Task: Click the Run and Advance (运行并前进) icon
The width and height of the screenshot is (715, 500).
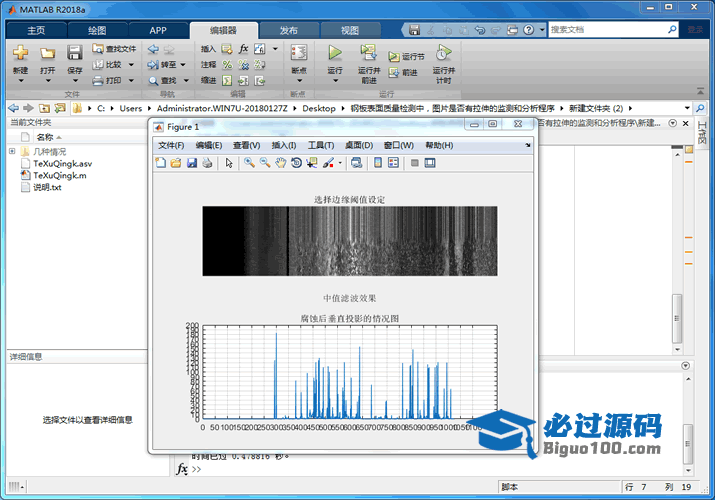Action: tap(368, 52)
